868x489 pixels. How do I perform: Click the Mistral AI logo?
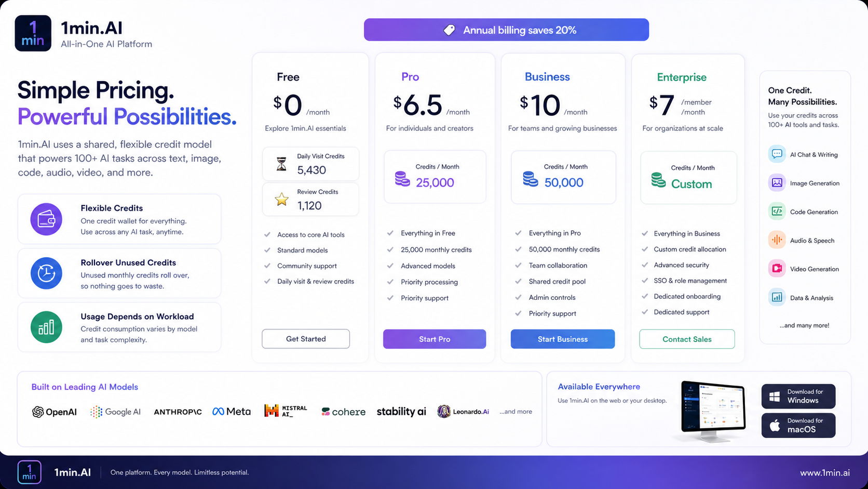(286, 411)
